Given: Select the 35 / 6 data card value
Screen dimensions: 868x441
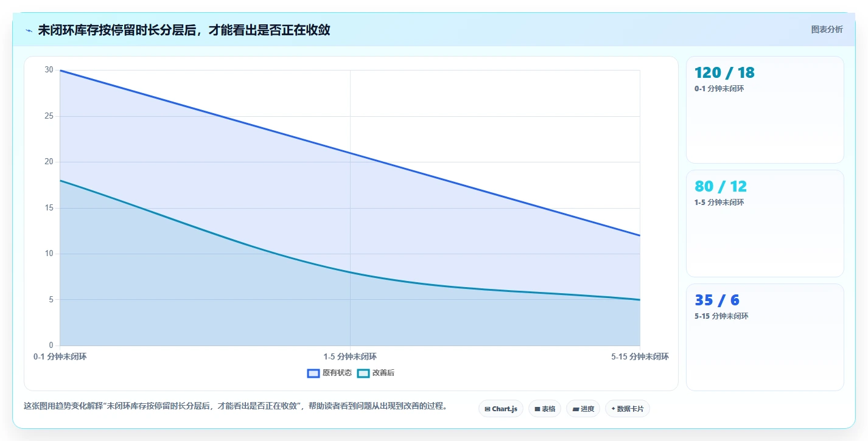Looking at the screenshot, I should tap(717, 300).
